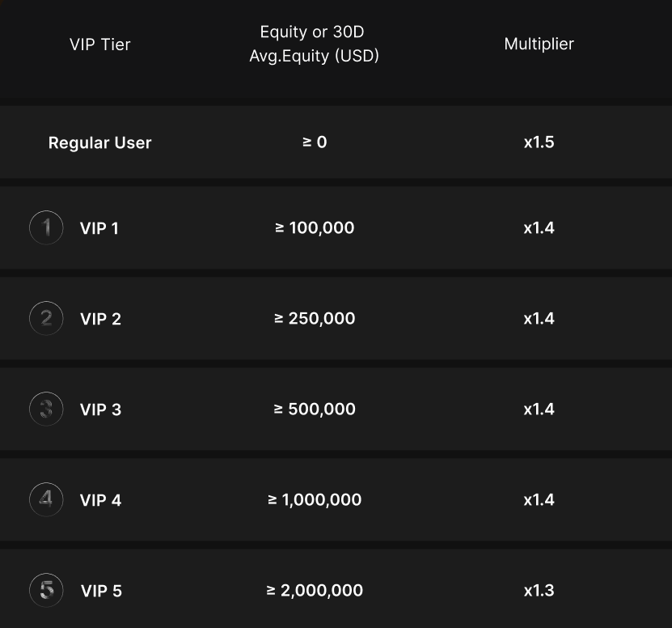Click the x1.3 multiplier for VIP 5
This screenshot has width=672, height=628.
tap(539, 591)
